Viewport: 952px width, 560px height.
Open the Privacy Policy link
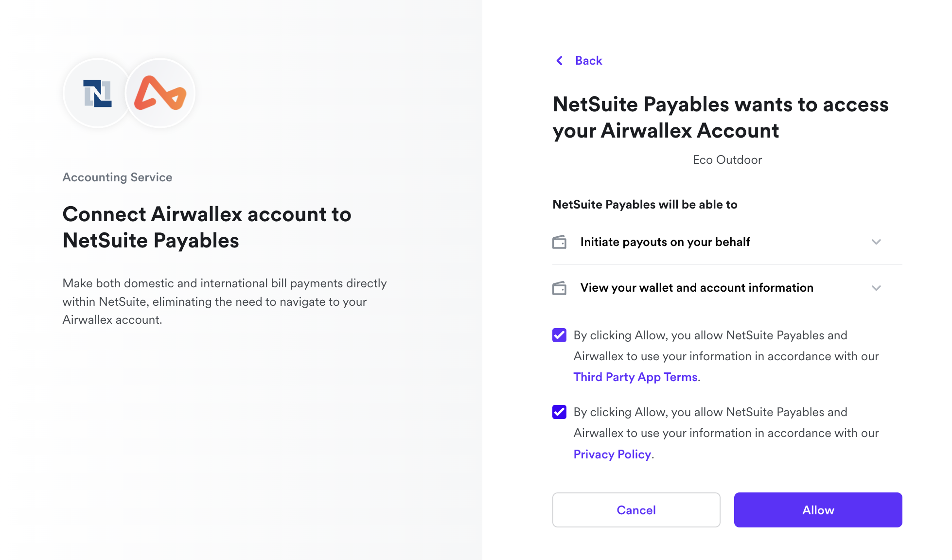click(612, 454)
